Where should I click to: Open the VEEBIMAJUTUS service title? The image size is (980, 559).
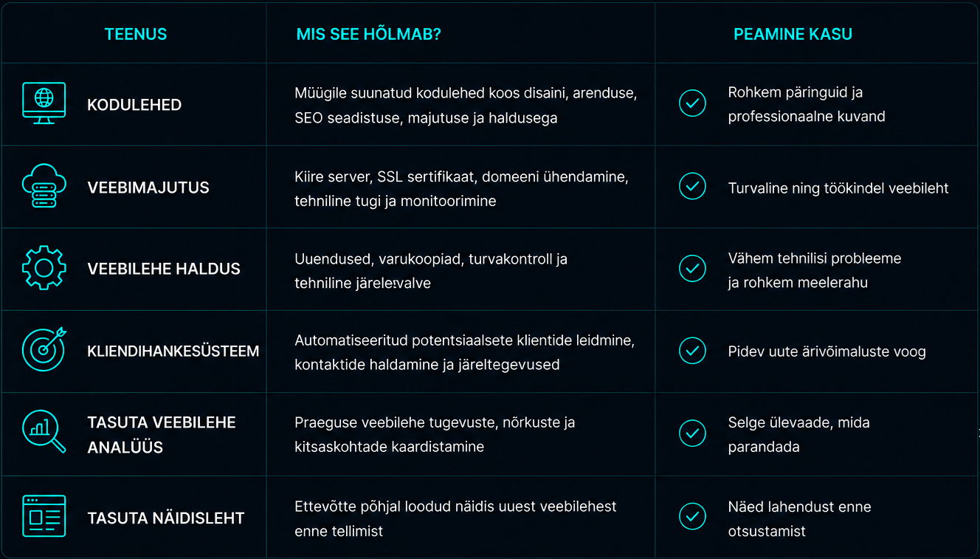[x=148, y=188]
